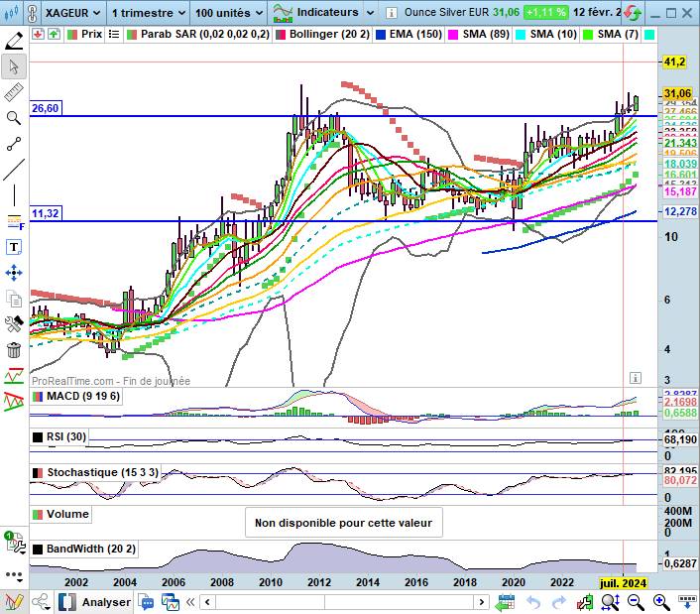The height and width of the screenshot is (614, 700).
Task: Toggle the EMA (150) indicator legend
Action: point(412,34)
